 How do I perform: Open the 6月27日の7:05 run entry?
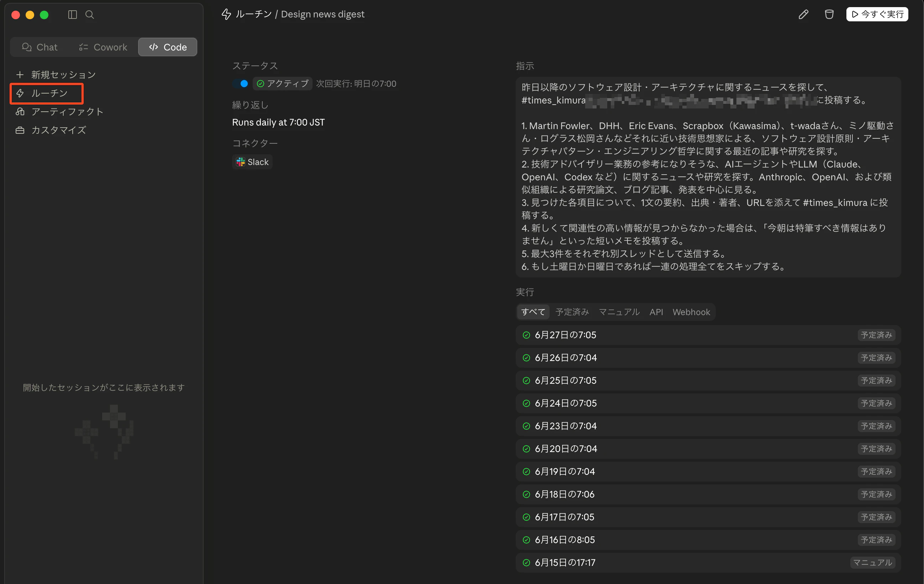point(708,335)
